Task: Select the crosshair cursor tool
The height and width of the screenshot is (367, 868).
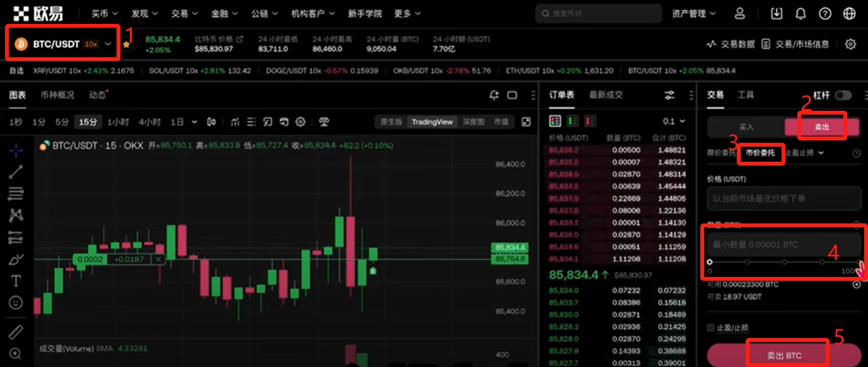Action: tap(16, 150)
